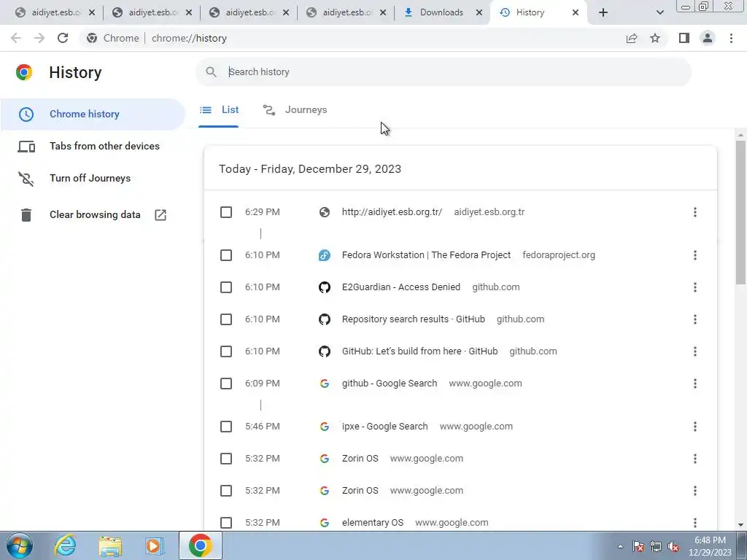Open Chrome's three-dot main menu
Viewport: 747px width, 560px height.
(731, 38)
